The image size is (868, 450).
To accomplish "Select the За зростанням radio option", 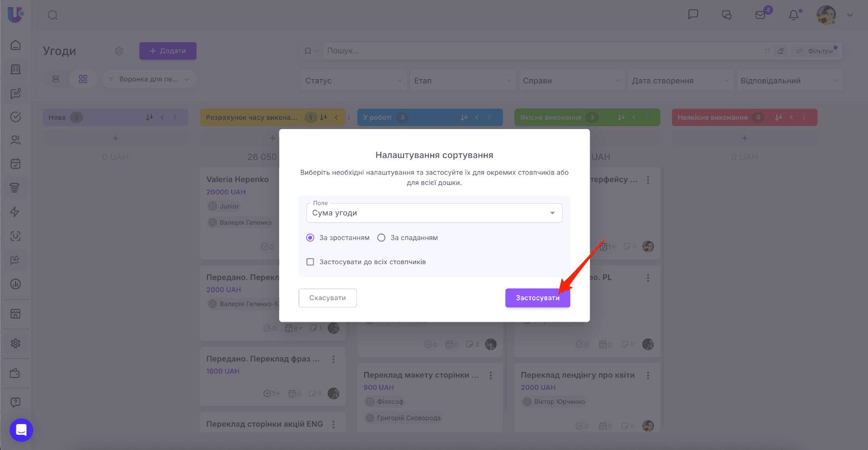I will tap(310, 237).
